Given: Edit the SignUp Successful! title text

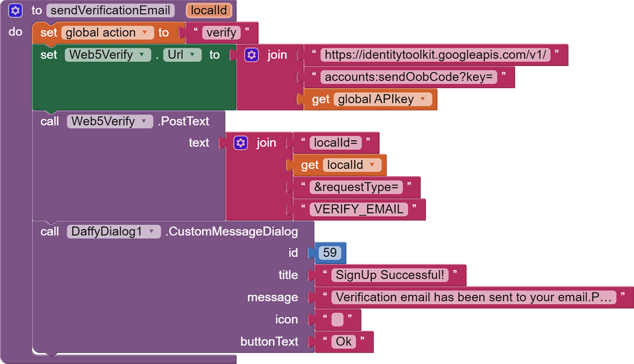Looking at the screenshot, I should click(390, 275).
